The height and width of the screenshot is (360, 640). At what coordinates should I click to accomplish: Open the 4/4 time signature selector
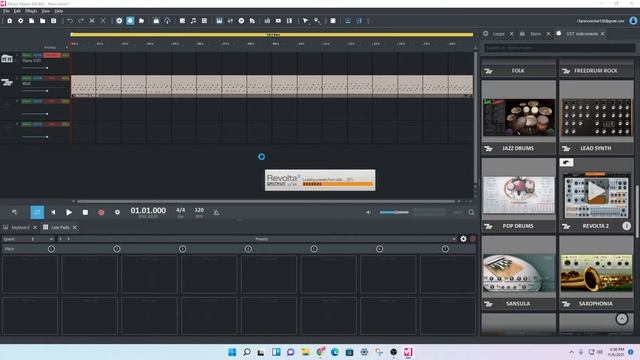pos(180,211)
